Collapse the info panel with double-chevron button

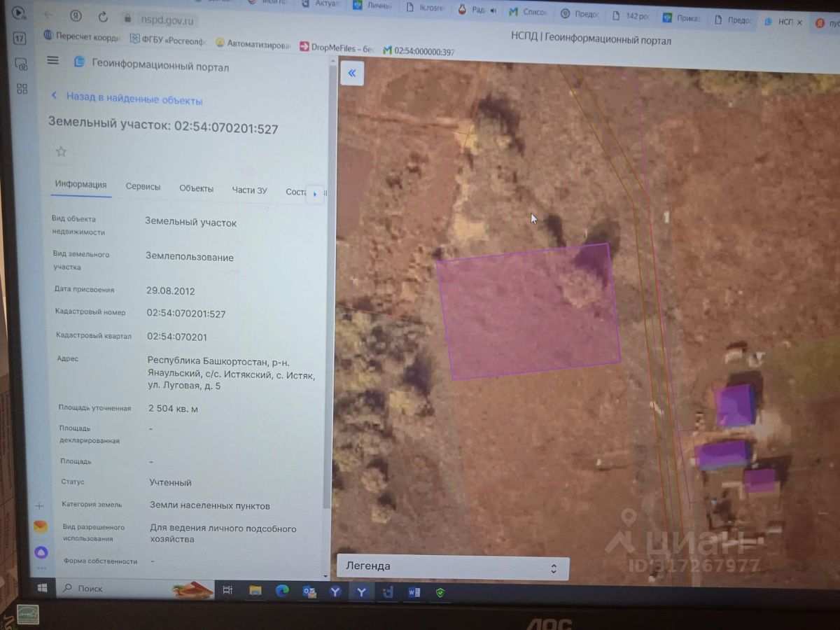tap(351, 73)
